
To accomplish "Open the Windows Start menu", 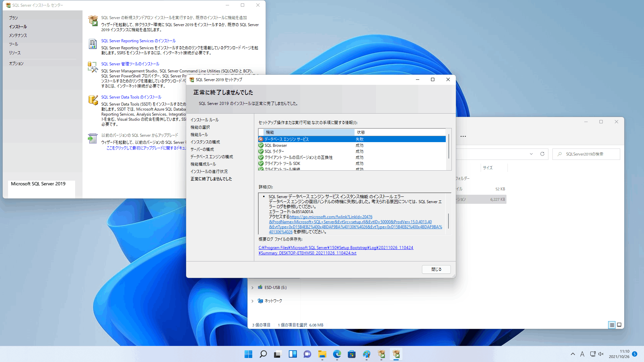I will point(248,354).
